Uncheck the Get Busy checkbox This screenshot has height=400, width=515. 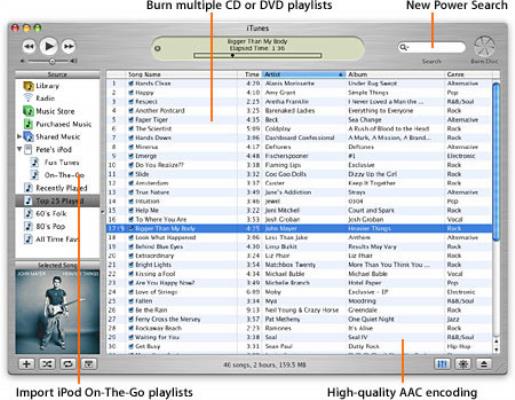coord(131,346)
